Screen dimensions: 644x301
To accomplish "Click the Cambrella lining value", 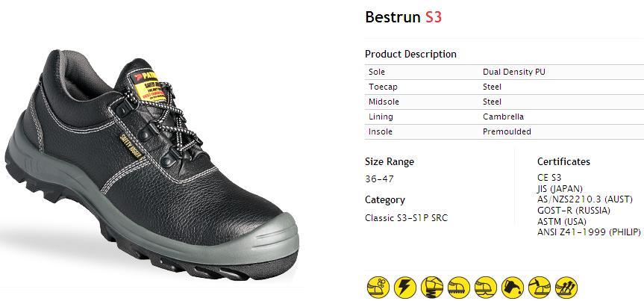I will pyautogui.click(x=503, y=117).
